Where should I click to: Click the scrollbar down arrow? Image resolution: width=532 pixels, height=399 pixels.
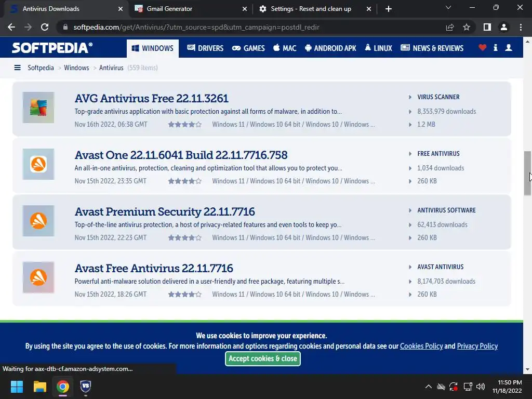point(527,369)
